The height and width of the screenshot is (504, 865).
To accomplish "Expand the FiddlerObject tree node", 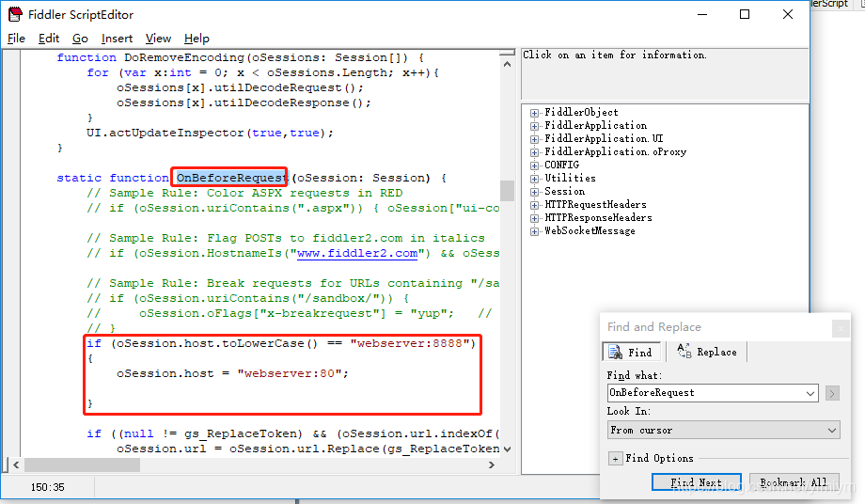I will [x=534, y=113].
